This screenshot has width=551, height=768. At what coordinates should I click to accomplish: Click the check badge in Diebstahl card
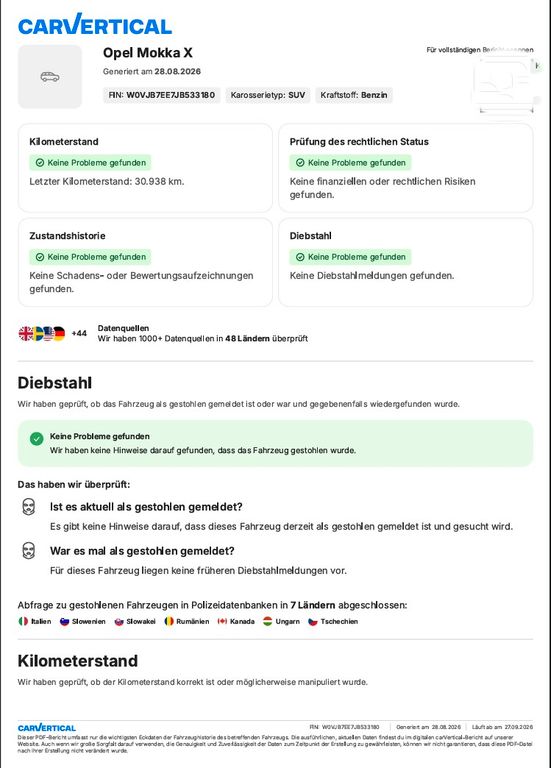[x=351, y=257]
